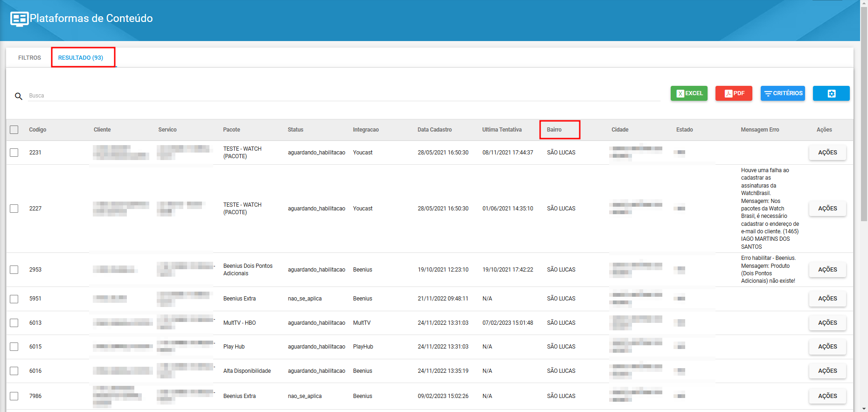
Task: Select the RESULTADO (93) tab
Action: pos(81,58)
